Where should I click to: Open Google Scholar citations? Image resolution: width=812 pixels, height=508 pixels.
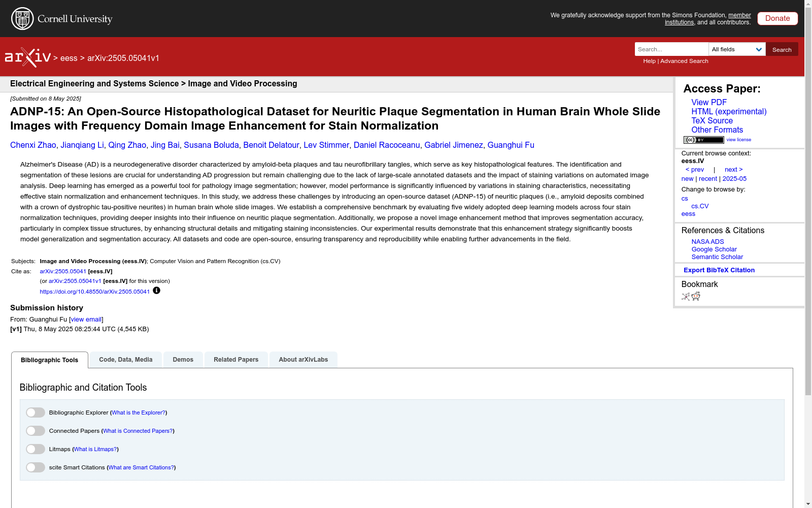point(714,249)
